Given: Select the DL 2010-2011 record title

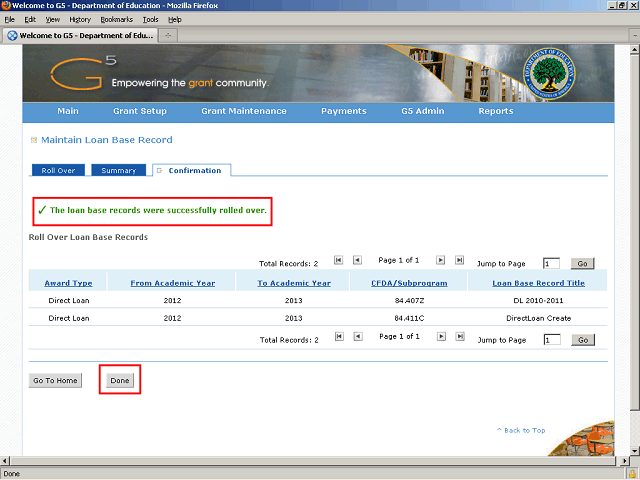Looking at the screenshot, I should (538, 300).
